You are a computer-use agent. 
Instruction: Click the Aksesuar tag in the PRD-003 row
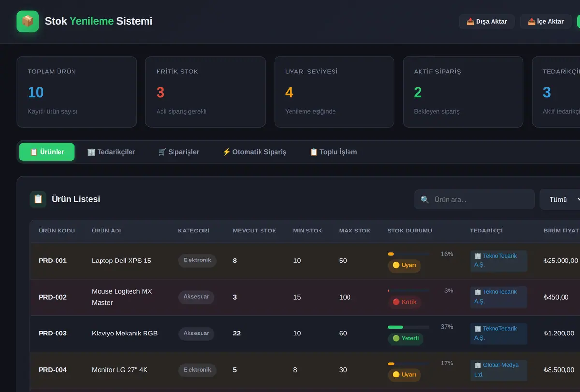pyautogui.click(x=196, y=334)
